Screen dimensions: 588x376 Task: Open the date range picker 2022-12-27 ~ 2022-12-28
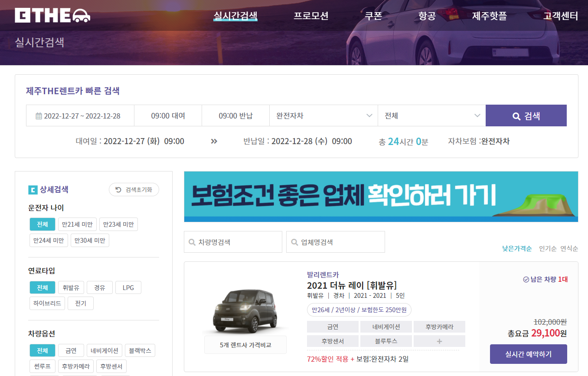[x=80, y=115]
